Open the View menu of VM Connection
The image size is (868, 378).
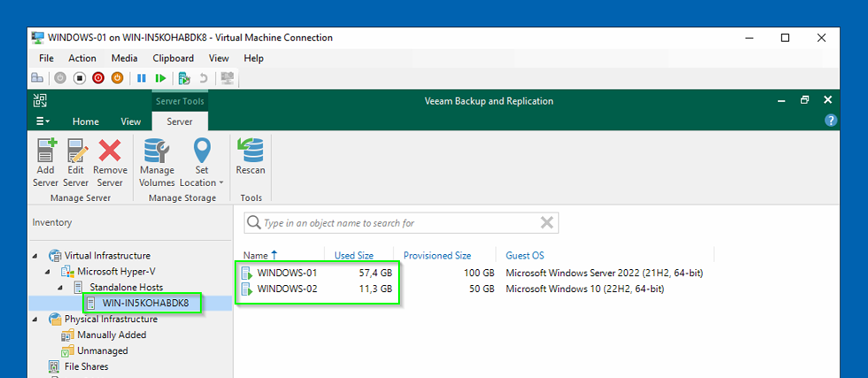(x=219, y=58)
